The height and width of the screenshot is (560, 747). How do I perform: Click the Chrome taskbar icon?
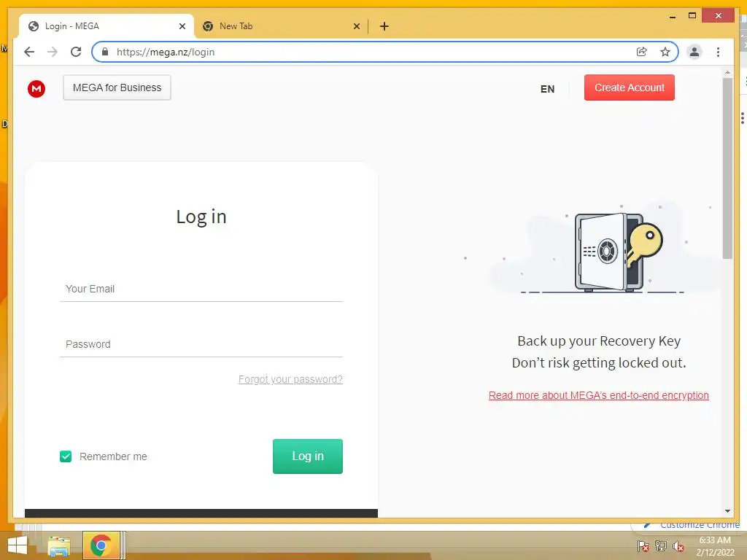click(x=101, y=545)
